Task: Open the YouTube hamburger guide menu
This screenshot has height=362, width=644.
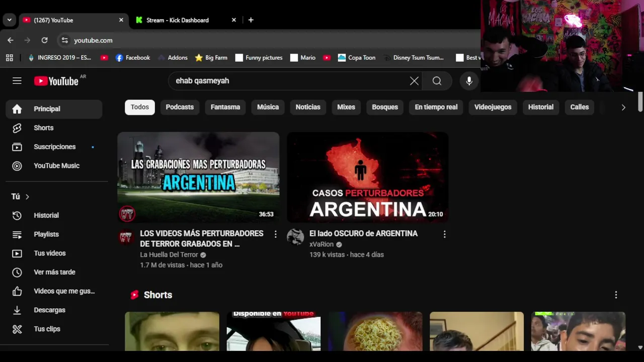Action: tap(17, 81)
